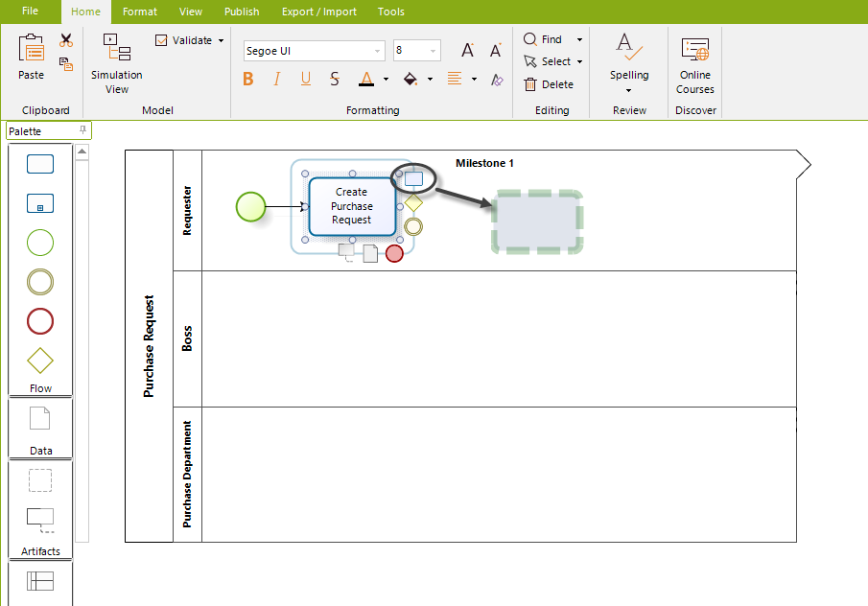Select the Create Purchase Request task
Screen dimensions: 868x606
click(x=352, y=206)
